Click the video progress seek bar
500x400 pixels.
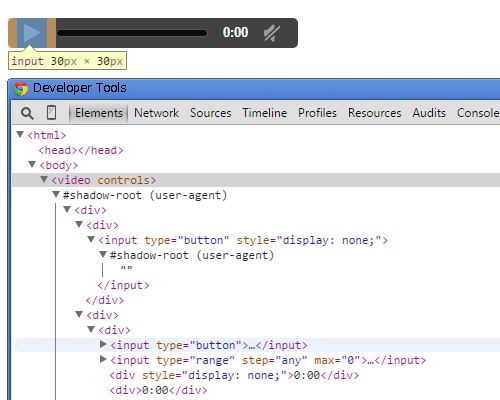pos(132,33)
